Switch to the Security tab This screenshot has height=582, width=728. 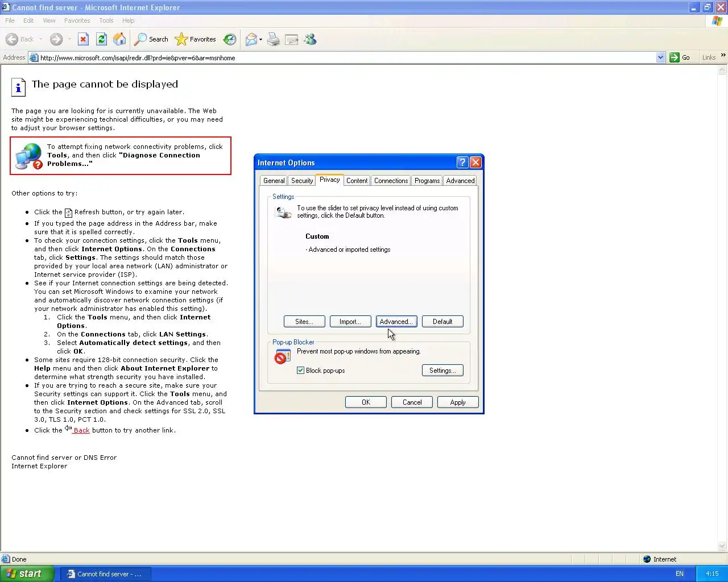tap(302, 181)
